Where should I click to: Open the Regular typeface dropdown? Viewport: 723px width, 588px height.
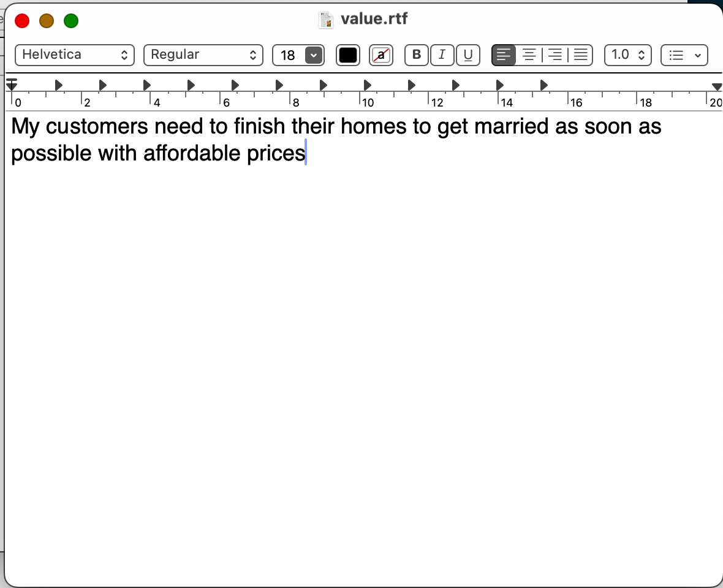(x=203, y=55)
